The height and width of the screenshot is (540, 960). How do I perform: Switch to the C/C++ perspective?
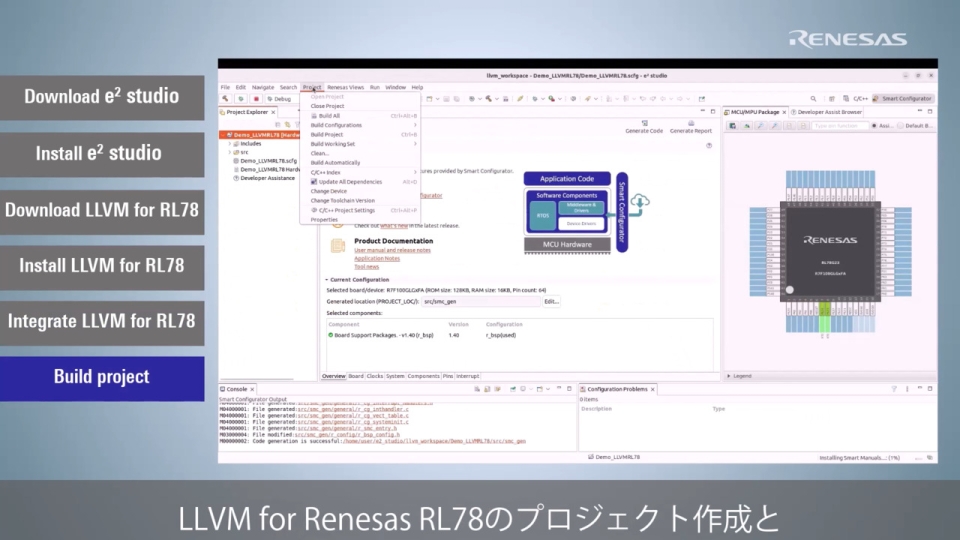[x=855, y=99]
